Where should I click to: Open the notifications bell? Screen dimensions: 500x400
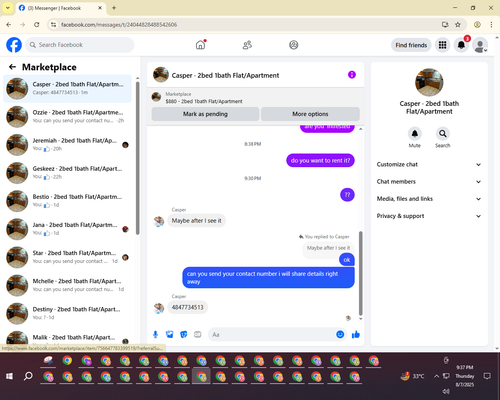point(461,45)
